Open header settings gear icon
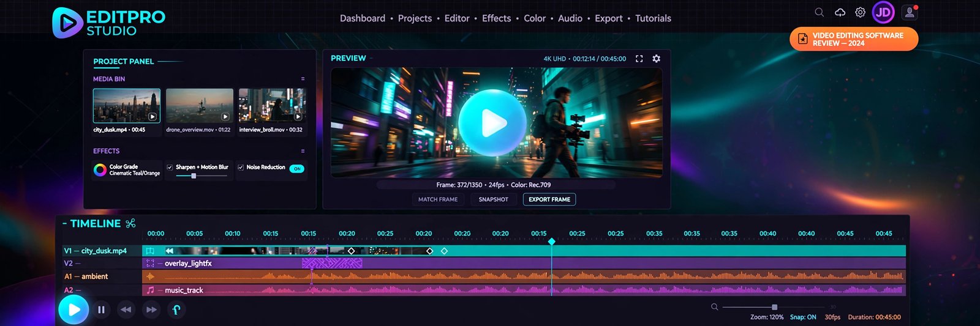The image size is (980, 326). point(860,12)
